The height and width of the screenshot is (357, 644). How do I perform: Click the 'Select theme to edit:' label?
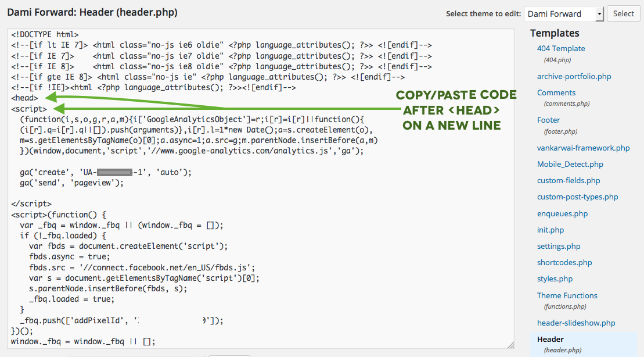[483, 13]
